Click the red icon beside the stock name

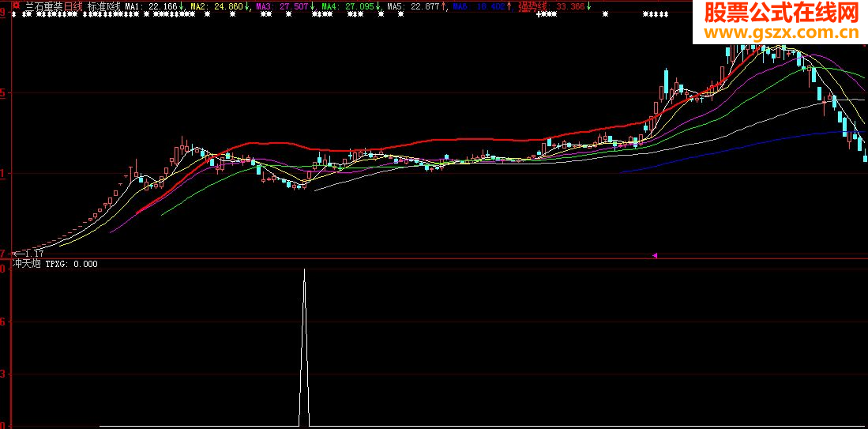(17, 6)
